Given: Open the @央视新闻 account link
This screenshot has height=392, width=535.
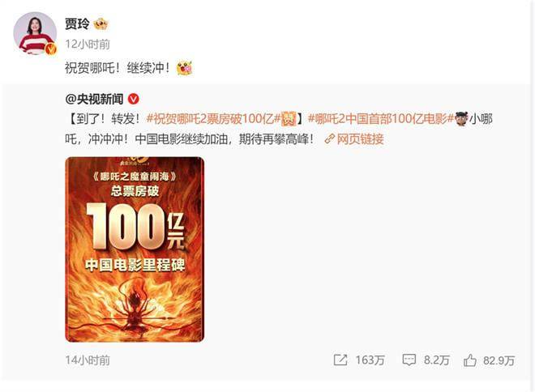Looking at the screenshot, I should click(x=94, y=99).
